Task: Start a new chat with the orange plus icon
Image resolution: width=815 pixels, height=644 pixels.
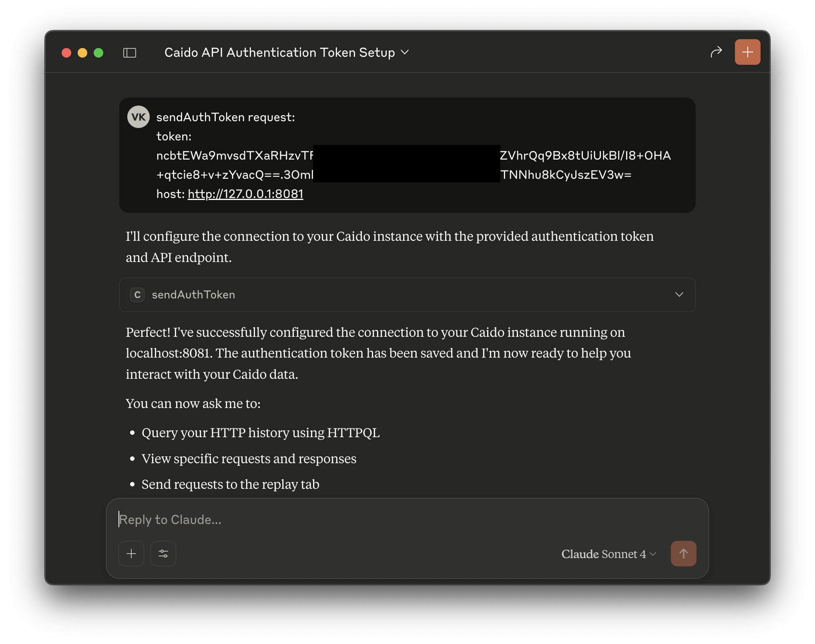Action: pos(747,52)
